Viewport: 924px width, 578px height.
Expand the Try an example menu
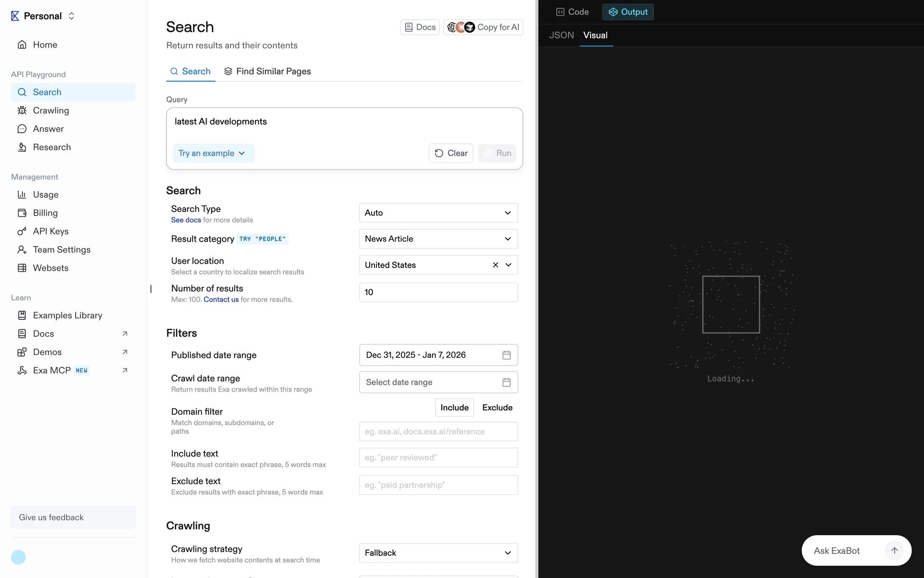(212, 153)
